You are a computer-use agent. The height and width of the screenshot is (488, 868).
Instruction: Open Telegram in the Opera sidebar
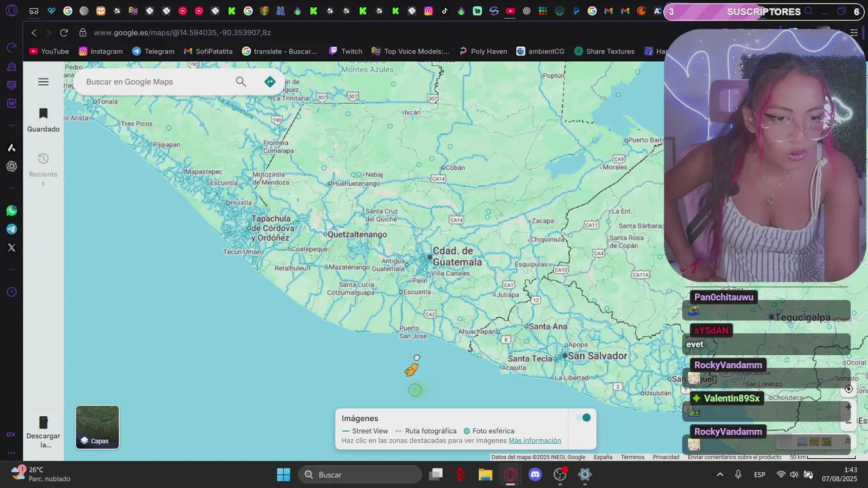tap(12, 229)
